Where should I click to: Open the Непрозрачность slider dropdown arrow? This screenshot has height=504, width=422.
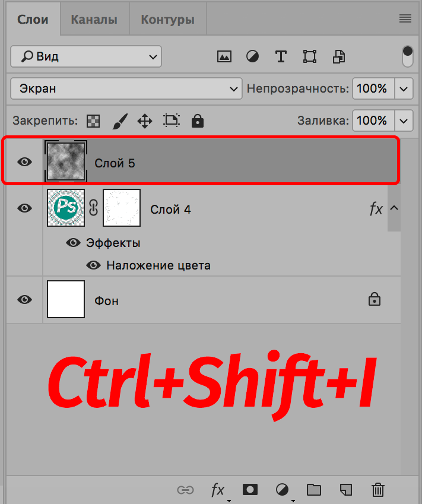point(404,88)
